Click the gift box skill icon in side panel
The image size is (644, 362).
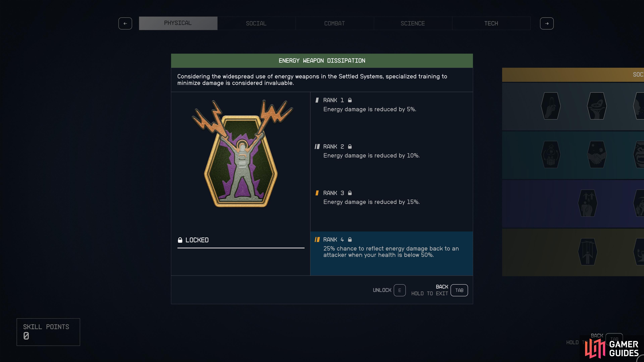click(x=550, y=155)
